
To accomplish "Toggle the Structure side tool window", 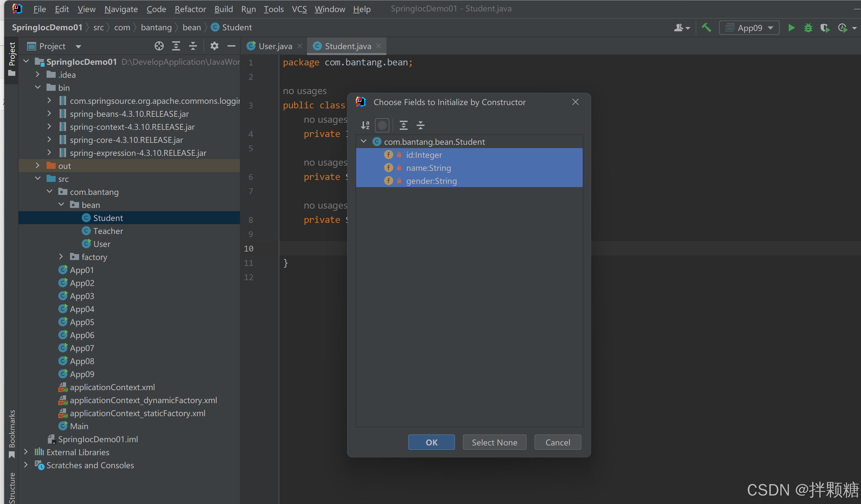I will coord(12,488).
